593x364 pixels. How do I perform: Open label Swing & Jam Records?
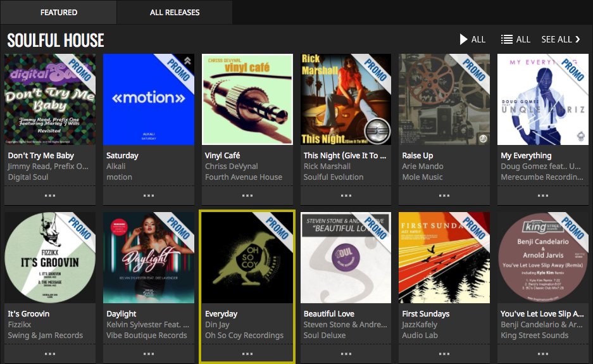pyautogui.click(x=46, y=335)
